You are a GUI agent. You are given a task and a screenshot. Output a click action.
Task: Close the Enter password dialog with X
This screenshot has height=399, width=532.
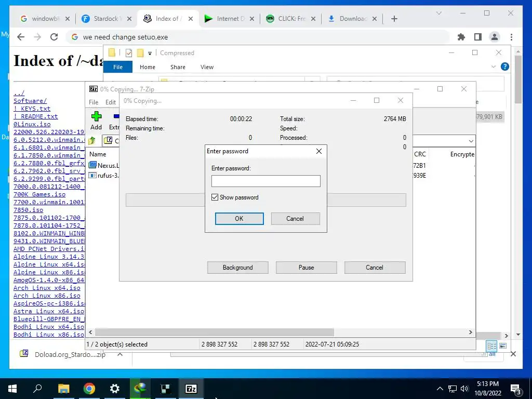(x=319, y=151)
